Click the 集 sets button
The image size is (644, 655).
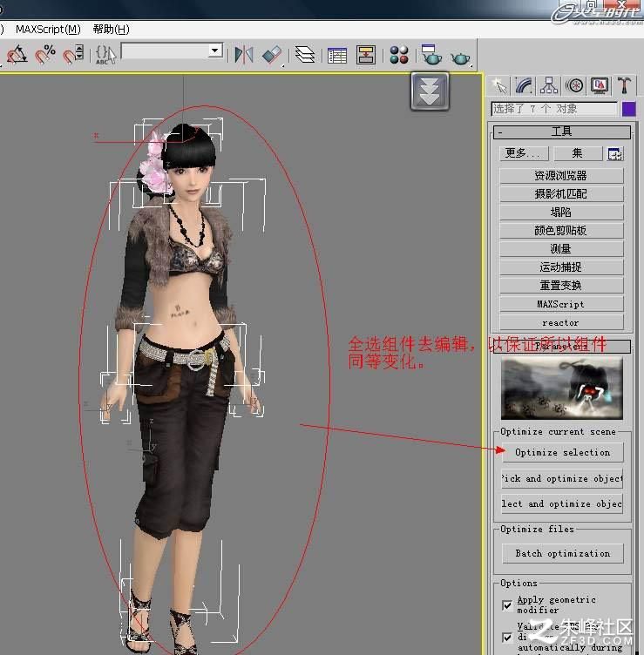click(x=578, y=153)
